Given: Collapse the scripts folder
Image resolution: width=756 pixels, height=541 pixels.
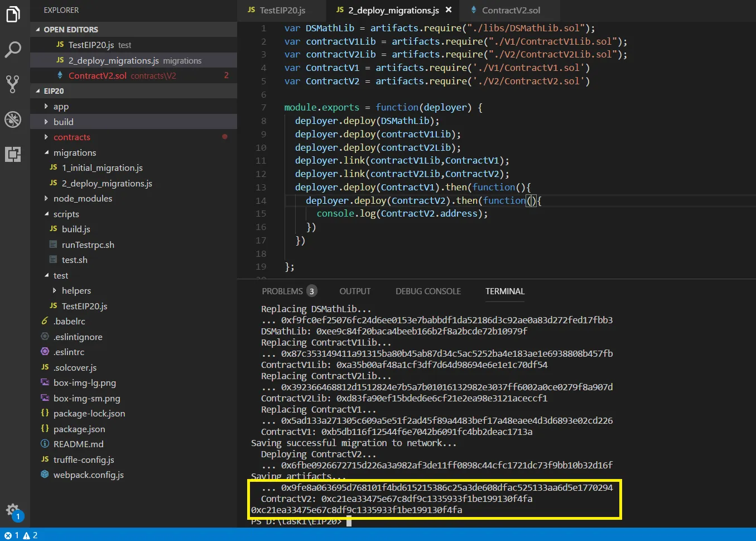Looking at the screenshot, I should 46,214.
